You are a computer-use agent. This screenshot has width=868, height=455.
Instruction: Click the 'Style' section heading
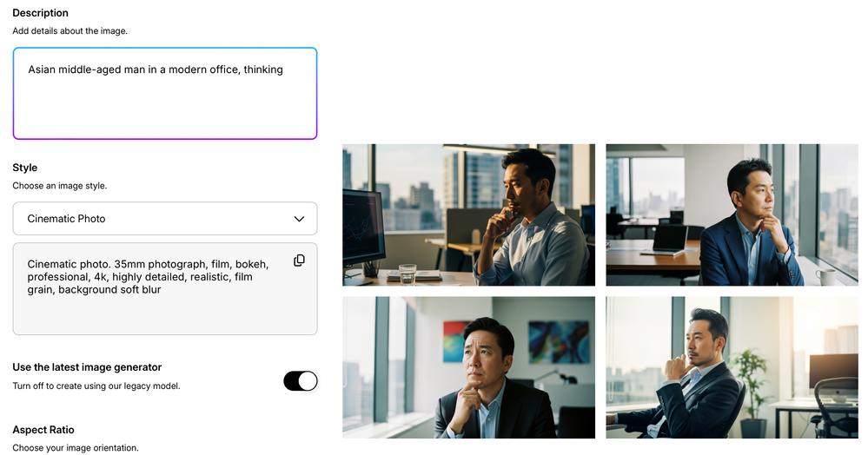(x=25, y=168)
